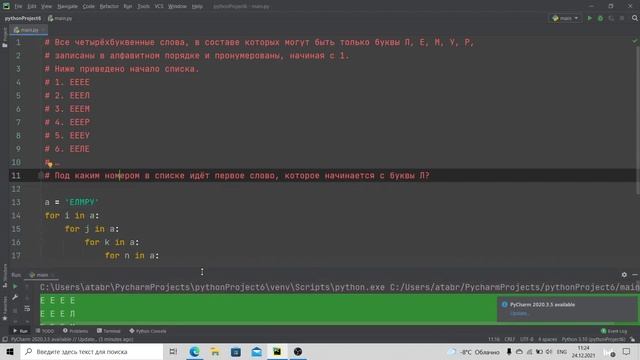The height and width of the screenshot is (360, 640).
Task: Open the Event Log
Action: (x=614, y=331)
